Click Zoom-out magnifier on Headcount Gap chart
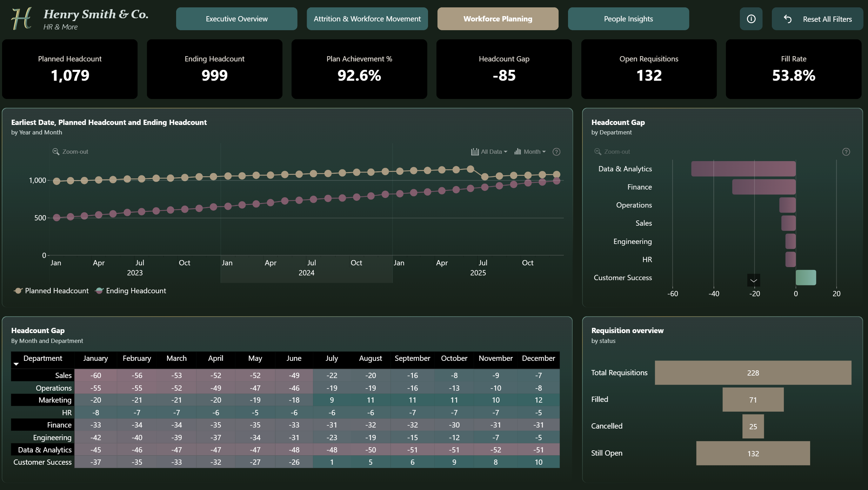 tap(597, 152)
